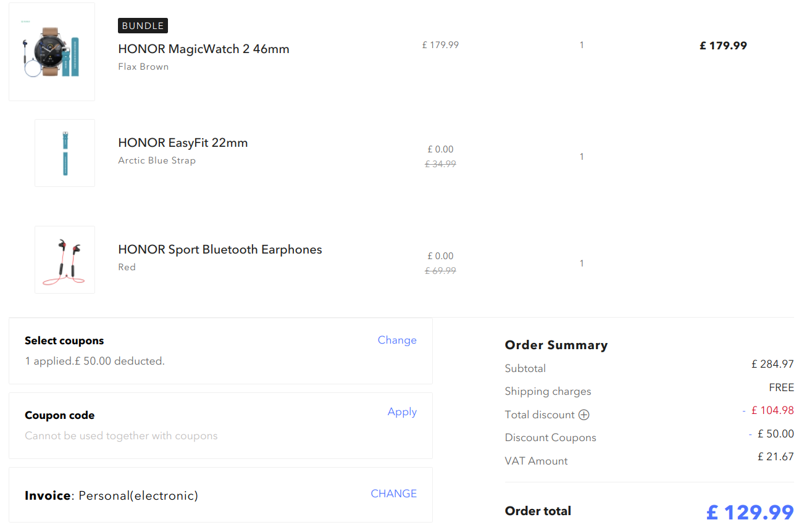Click the MagicWatch 2 bundle thumbnail

click(x=52, y=52)
